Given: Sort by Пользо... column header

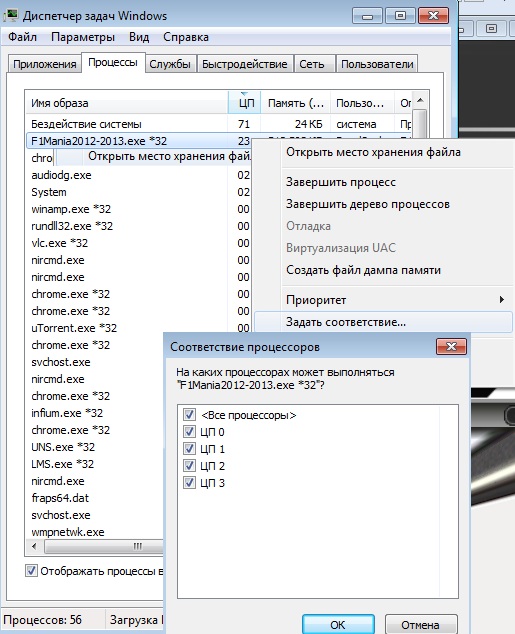Looking at the screenshot, I should click(362, 103).
